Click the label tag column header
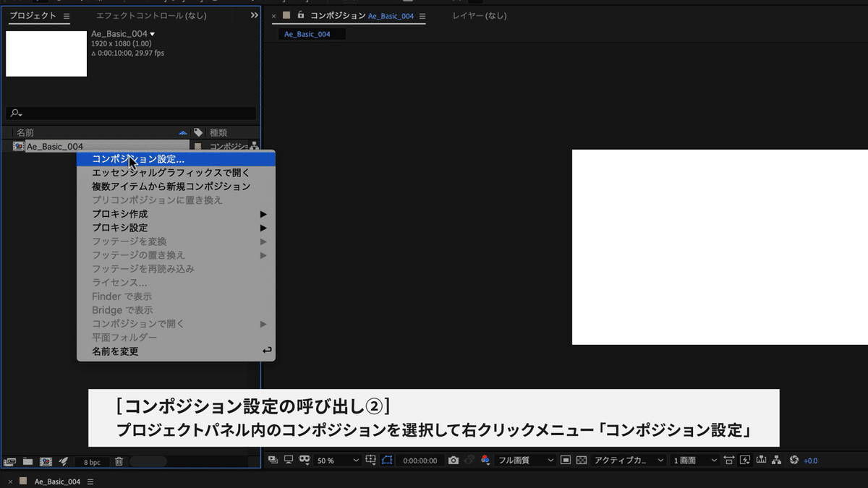Screen dimensions: 868x488 pos(198,132)
